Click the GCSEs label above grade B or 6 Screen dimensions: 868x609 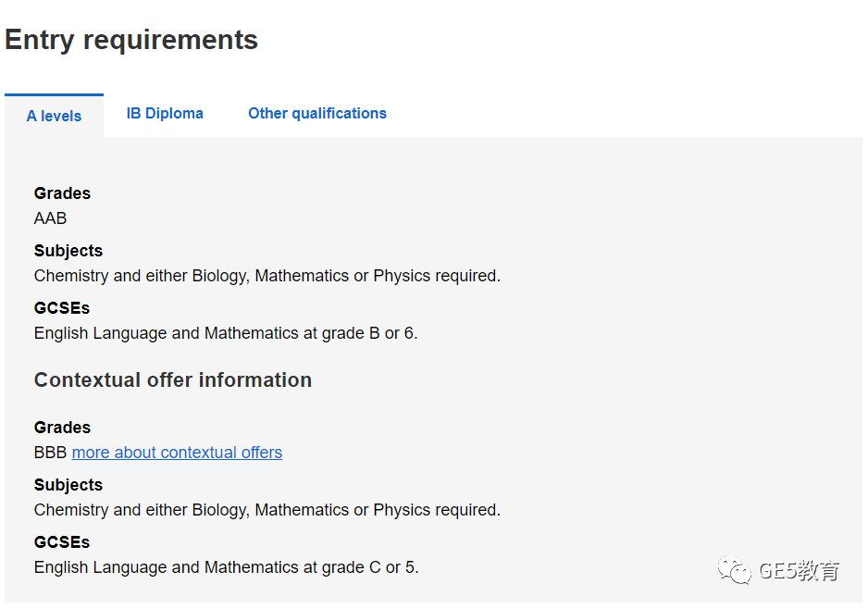(61, 308)
